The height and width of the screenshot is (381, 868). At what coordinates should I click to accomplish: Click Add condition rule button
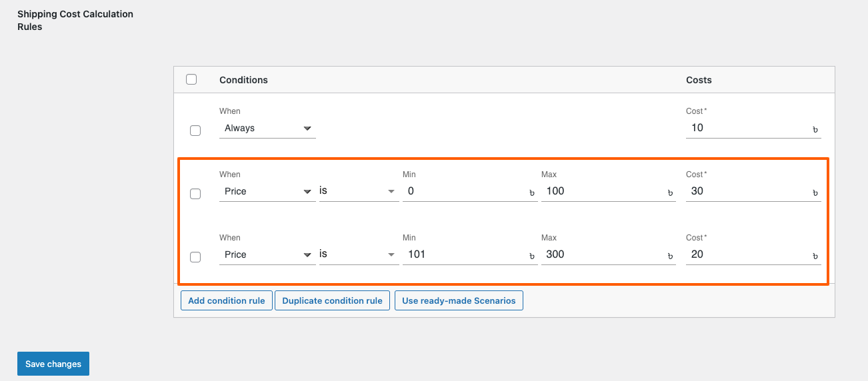227,300
